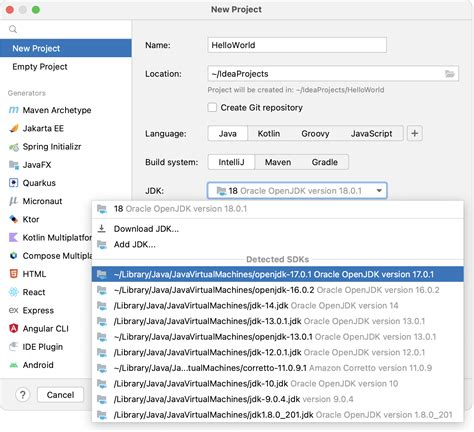The image size is (474, 432).
Task: Click the Jakarta EE generator icon
Action: point(13,128)
